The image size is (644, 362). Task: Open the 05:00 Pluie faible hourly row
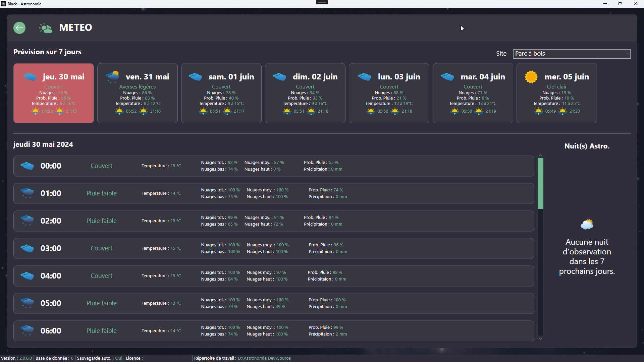click(274, 304)
